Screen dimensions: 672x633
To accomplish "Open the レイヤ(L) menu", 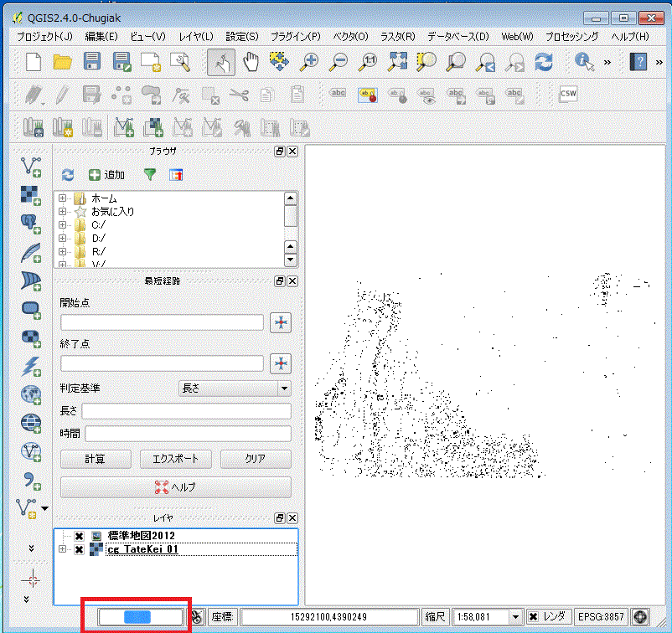I will click(195, 37).
